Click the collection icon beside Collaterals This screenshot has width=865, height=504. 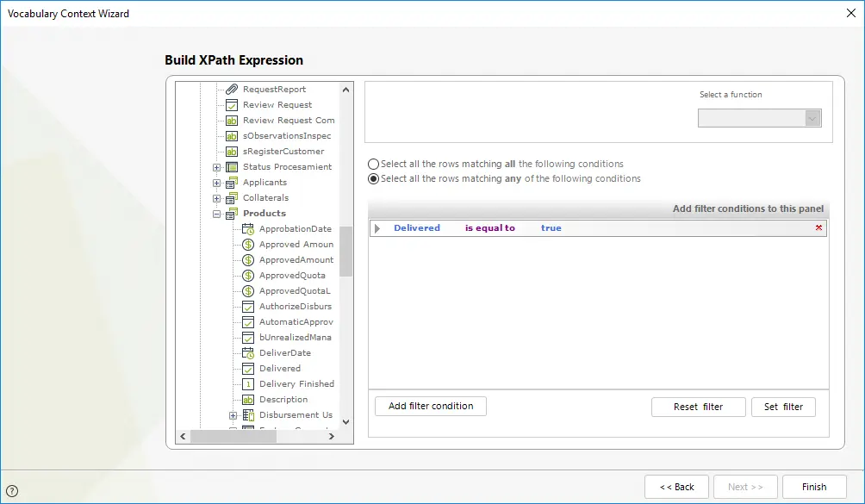click(x=232, y=197)
